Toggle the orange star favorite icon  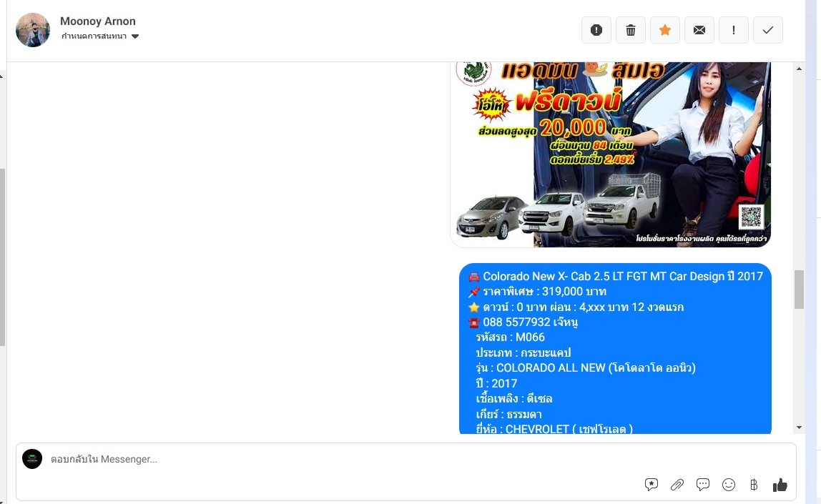[x=665, y=30]
